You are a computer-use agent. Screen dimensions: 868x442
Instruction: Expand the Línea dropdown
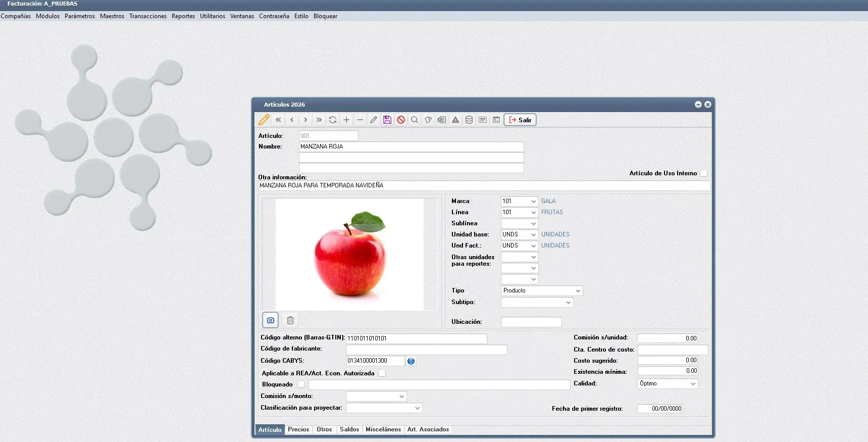(533, 212)
